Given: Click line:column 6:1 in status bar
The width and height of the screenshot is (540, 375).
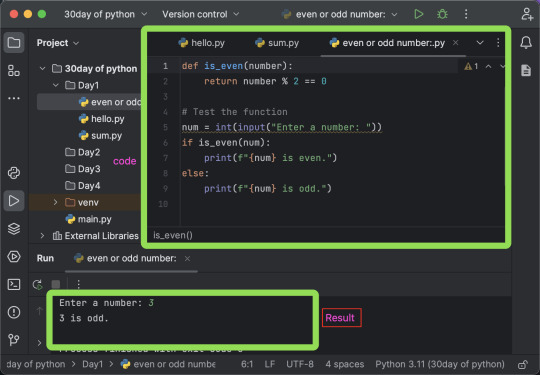Looking at the screenshot, I should point(247,364).
